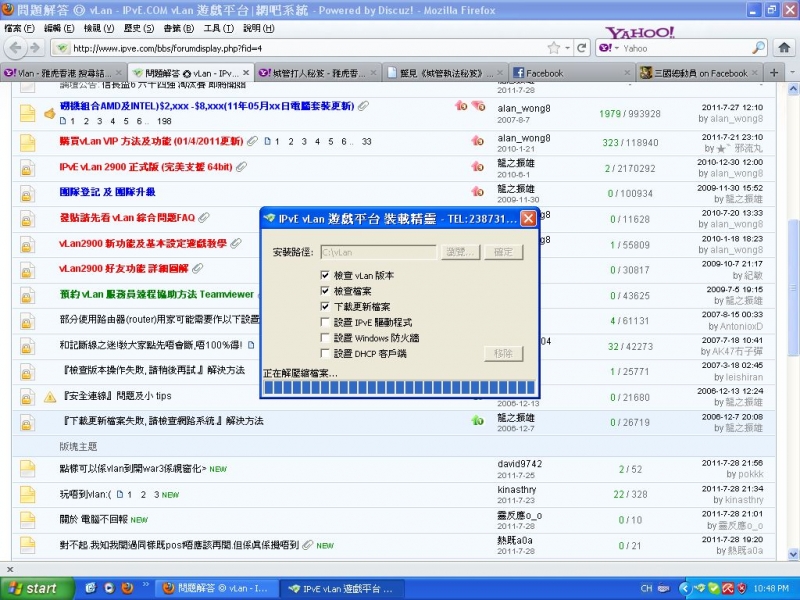Open URL bar history dropdown arrow
This screenshot has height=600, width=800.
(568, 48)
